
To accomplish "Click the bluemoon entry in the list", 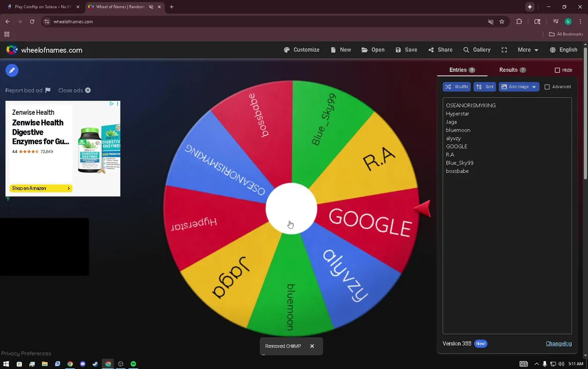I will [x=458, y=130].
